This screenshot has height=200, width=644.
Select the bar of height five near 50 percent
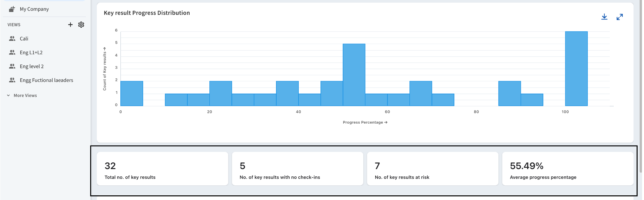(354, 75)
